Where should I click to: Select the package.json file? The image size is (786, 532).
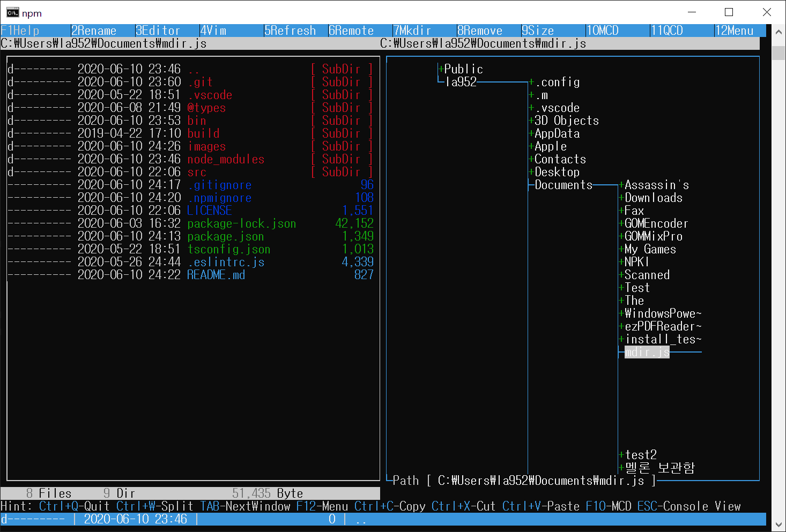(190, 236)
